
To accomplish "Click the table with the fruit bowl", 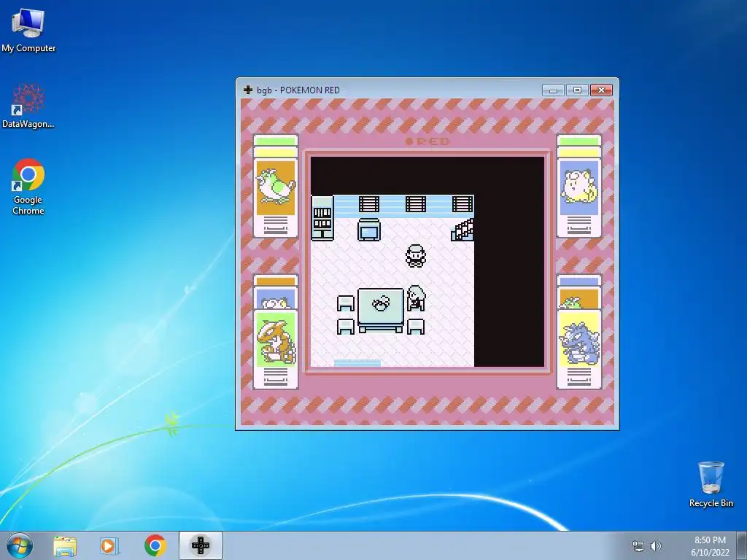I will (x=381, y=309).
